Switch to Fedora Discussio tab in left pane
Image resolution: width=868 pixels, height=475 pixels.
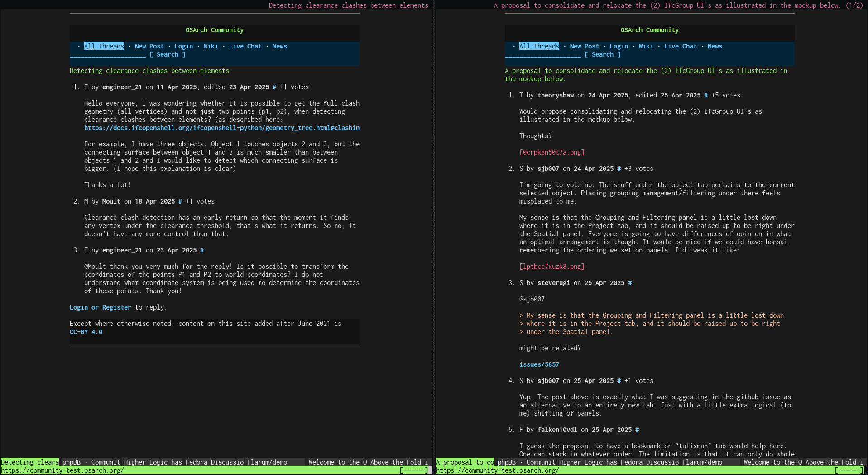coord(215,462)
